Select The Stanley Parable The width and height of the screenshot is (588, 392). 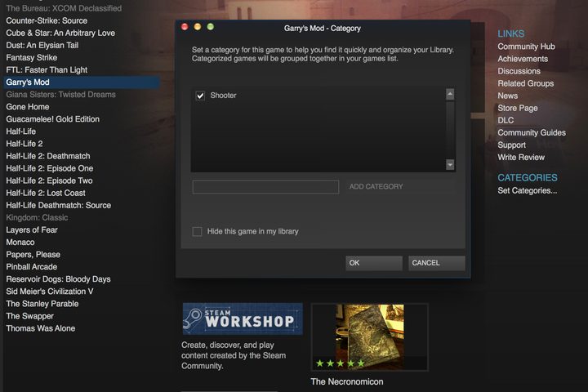pyautogui.click(x=42, y=304)
